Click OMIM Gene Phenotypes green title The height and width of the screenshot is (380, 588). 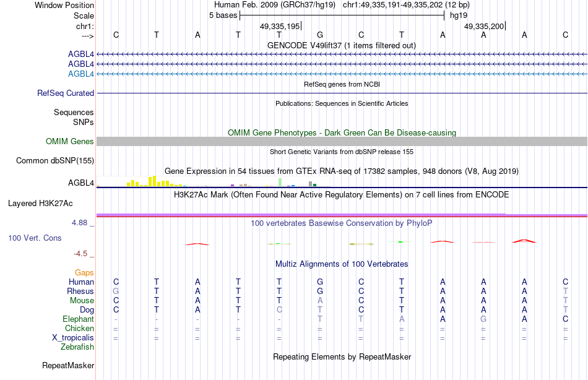tap(342, 133)
